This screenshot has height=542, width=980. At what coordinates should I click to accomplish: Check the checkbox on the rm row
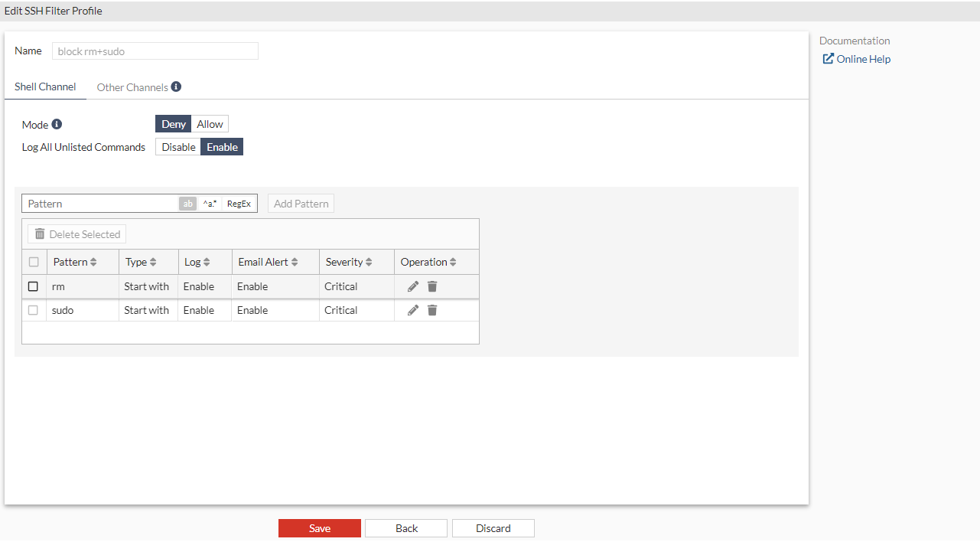point(33,286)
